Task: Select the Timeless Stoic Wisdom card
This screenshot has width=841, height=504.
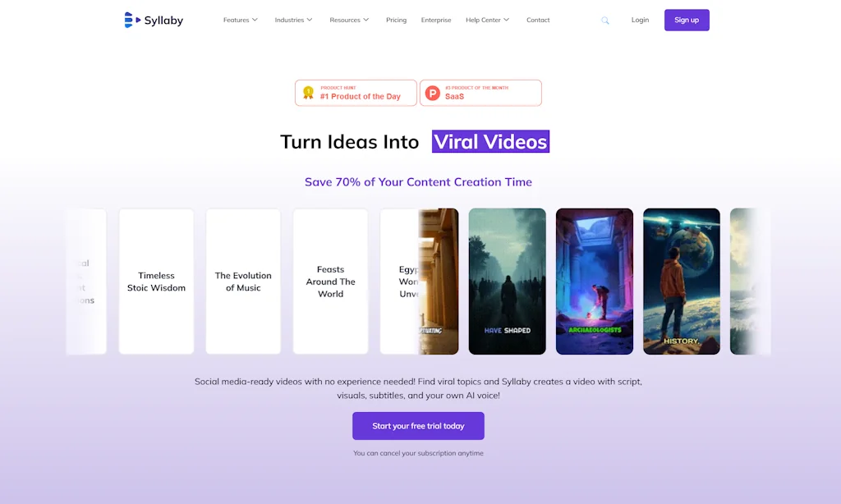Action: point(156,282)
